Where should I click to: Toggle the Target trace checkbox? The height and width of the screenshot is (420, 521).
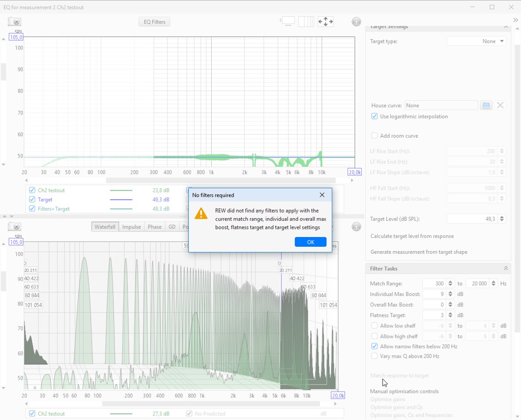tap(32, 199)
